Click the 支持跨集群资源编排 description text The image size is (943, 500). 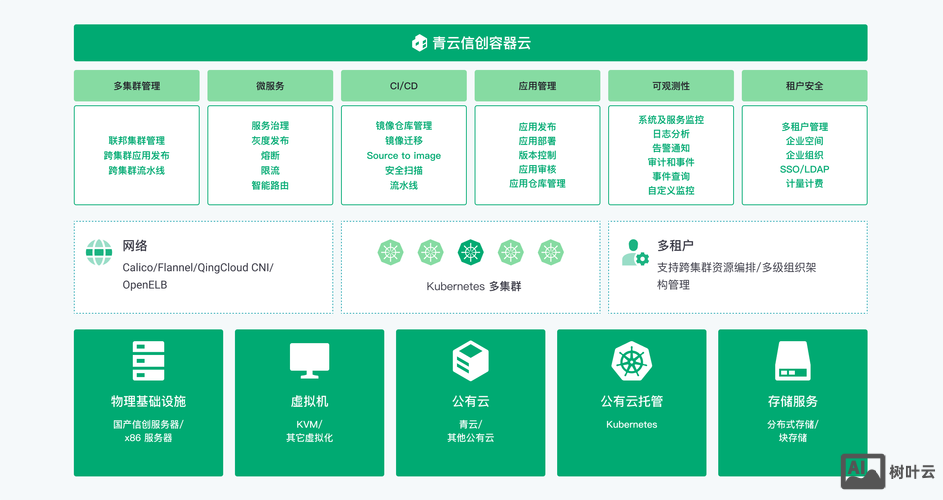[736, 276]
